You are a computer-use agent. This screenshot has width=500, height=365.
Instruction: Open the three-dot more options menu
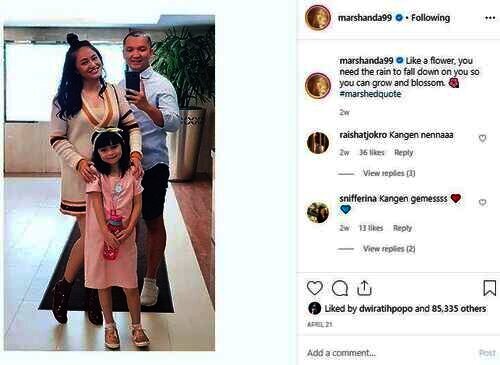(490, 18)
